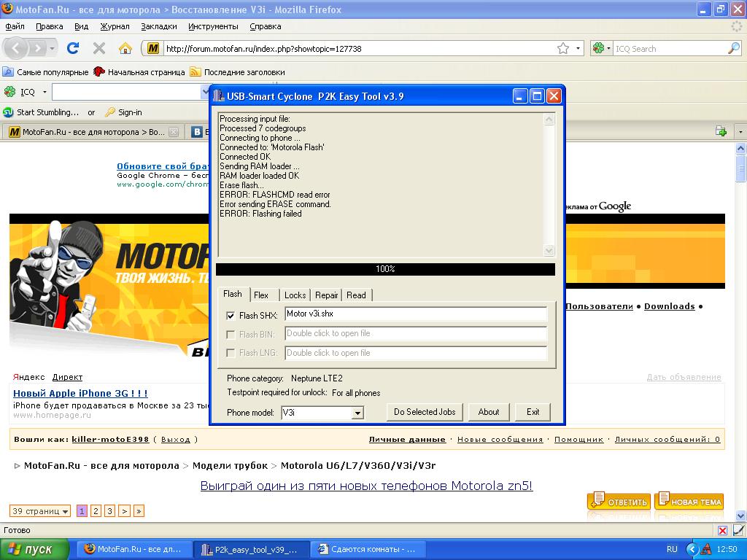Open the address bar history dropdown arrow
Viewport: 747px width, 560px height.
click(578, 49)
